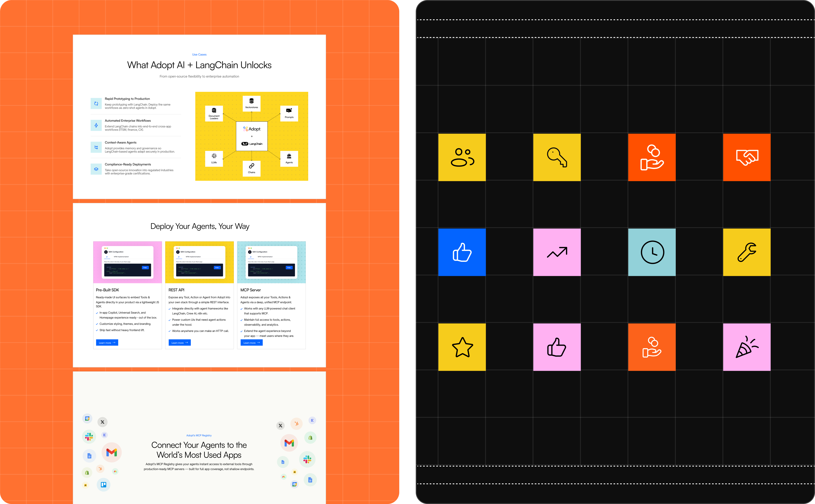The image size is (815, 504).
Task: Click the "What Adopt AI + LangChain Unlocks" heading
Action: (x=199, y=65)
